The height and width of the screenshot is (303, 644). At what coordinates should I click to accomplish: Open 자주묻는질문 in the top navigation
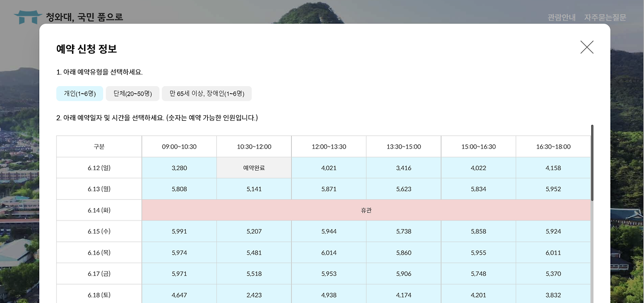point(605,18)
